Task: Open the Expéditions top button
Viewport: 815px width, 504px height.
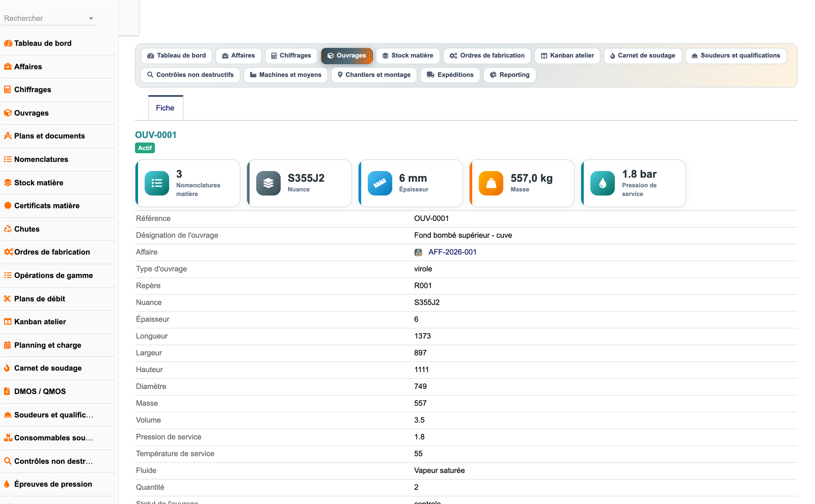Action: pyautogui.click(x=450, y=75)
